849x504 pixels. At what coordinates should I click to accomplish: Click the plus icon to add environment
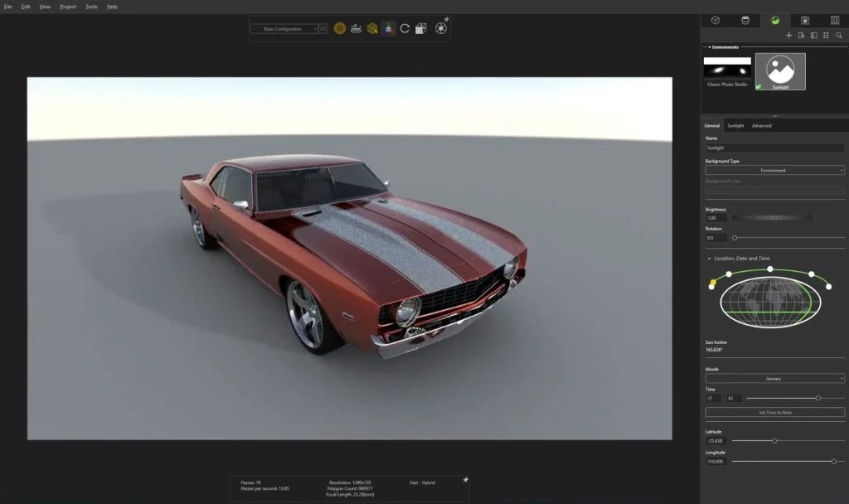[x=788, y=36]
